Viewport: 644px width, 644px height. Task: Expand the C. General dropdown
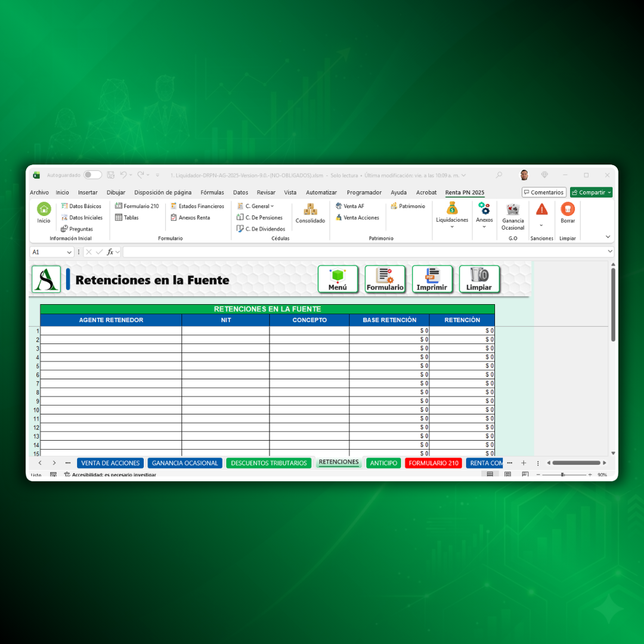(x=273, y=206)
